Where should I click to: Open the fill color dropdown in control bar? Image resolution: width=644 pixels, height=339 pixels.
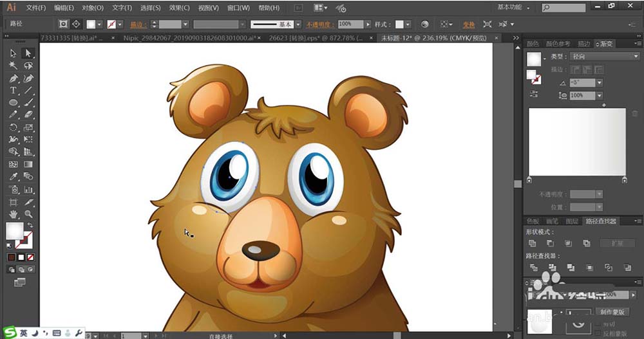(x=99, y=24)
